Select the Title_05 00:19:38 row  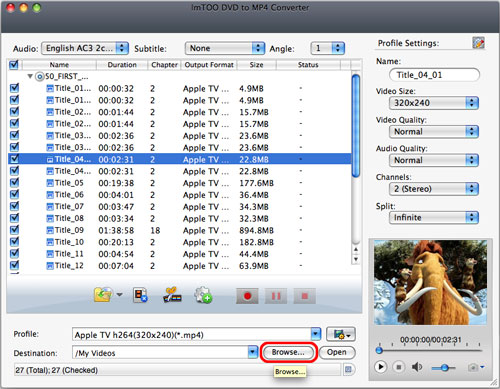click(179, 183)
